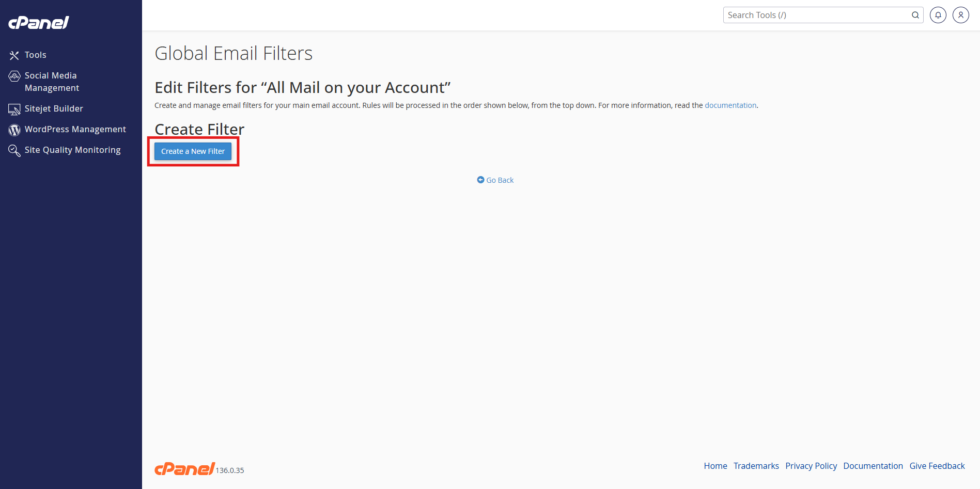Viewport: 980px width, 489px height.
Task: Go to WordPress Management
Action: tap(75, 129)
